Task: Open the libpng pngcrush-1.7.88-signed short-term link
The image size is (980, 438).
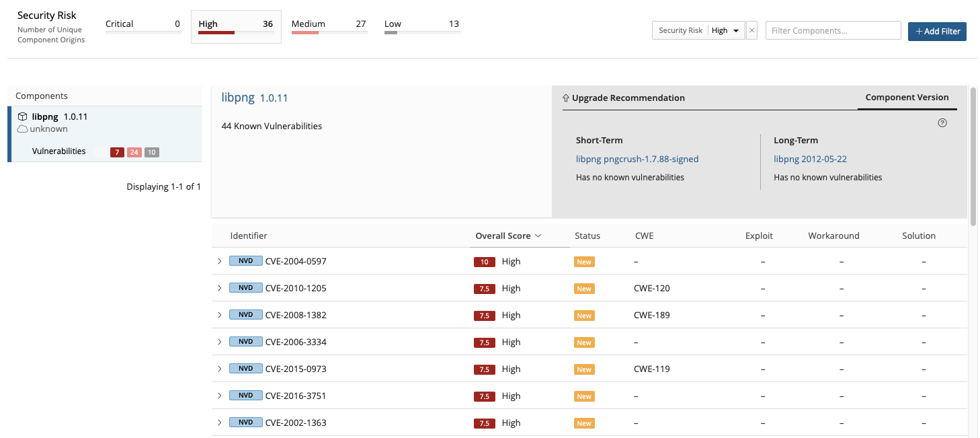Action: click(x=637, y=159)
